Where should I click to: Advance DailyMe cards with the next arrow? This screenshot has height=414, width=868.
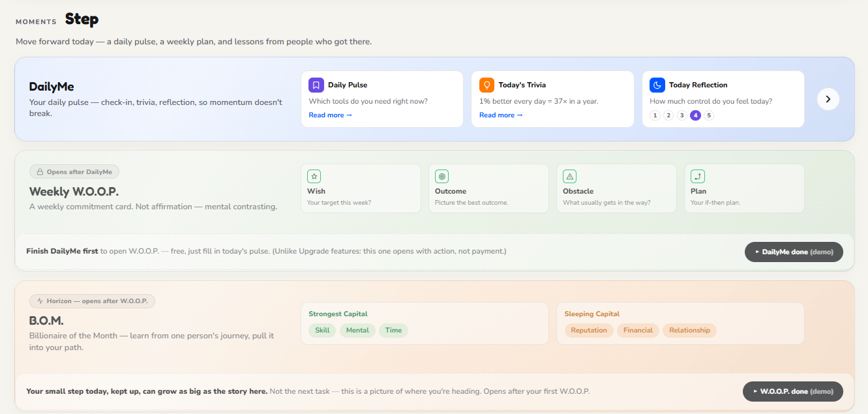point(828,99)
